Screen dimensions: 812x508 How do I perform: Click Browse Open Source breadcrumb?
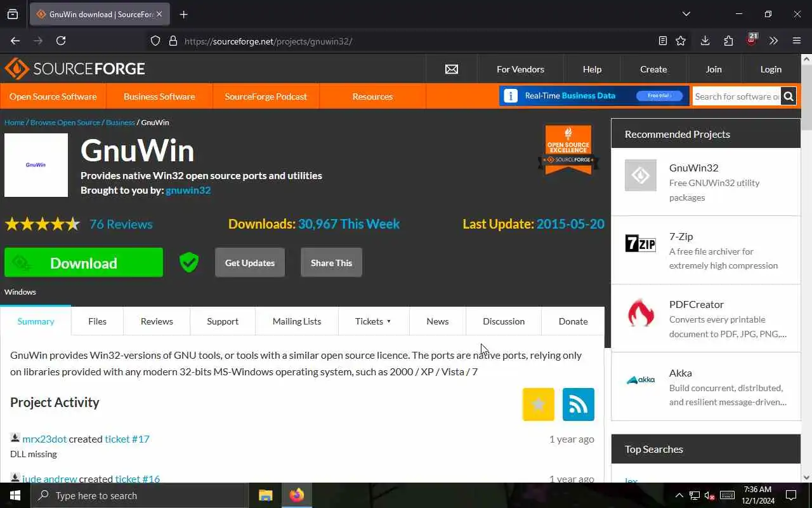[x=65, y=123]
